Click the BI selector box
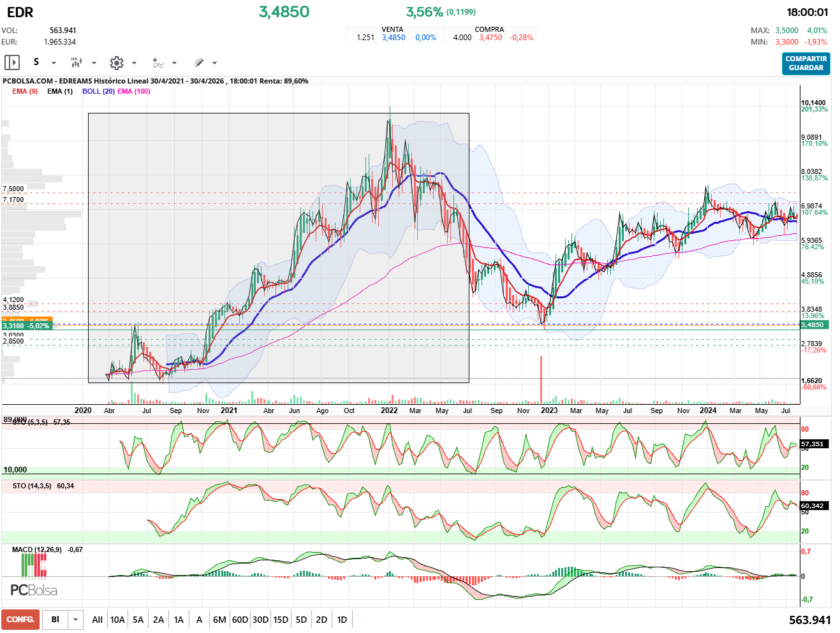The height and width of the screenshot is (633, 840). pos(55,620)
